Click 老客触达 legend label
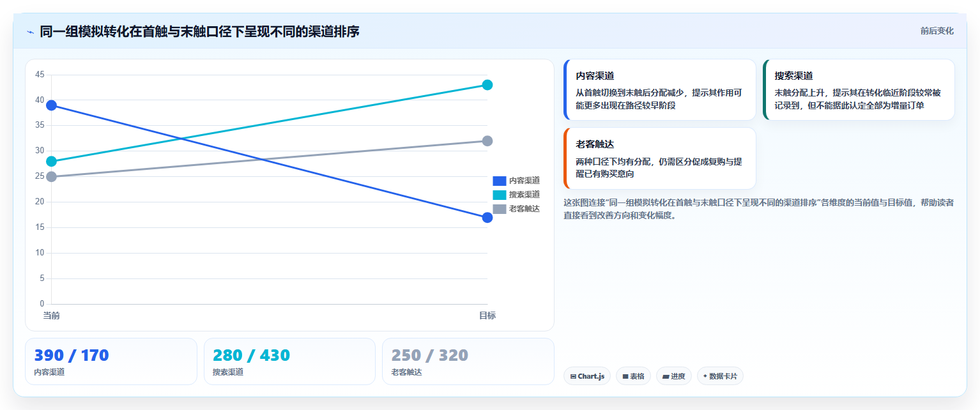Viewport: 980px width, 410px height. [x=524, y=209]
